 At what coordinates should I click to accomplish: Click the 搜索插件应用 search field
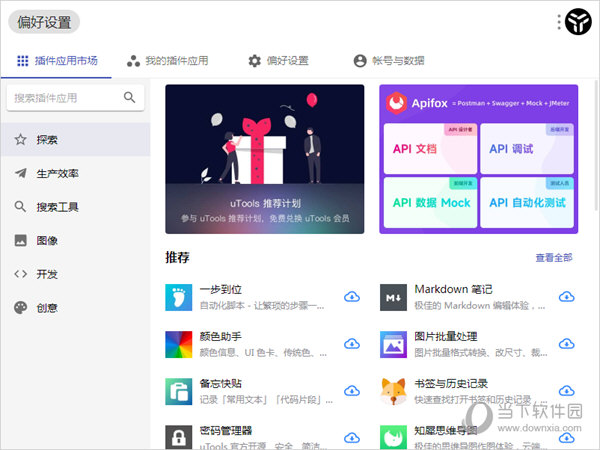tap(65, 98)
